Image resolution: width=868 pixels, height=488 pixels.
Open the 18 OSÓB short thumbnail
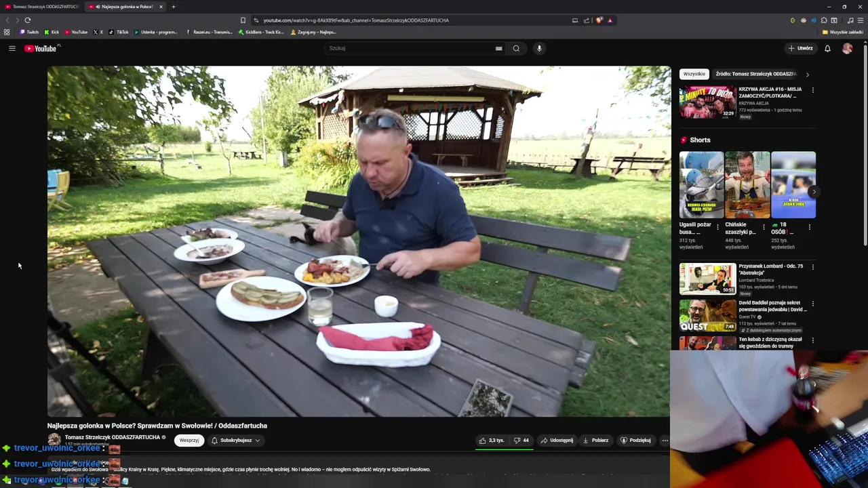pyautogui.click(x=793, y=184)
